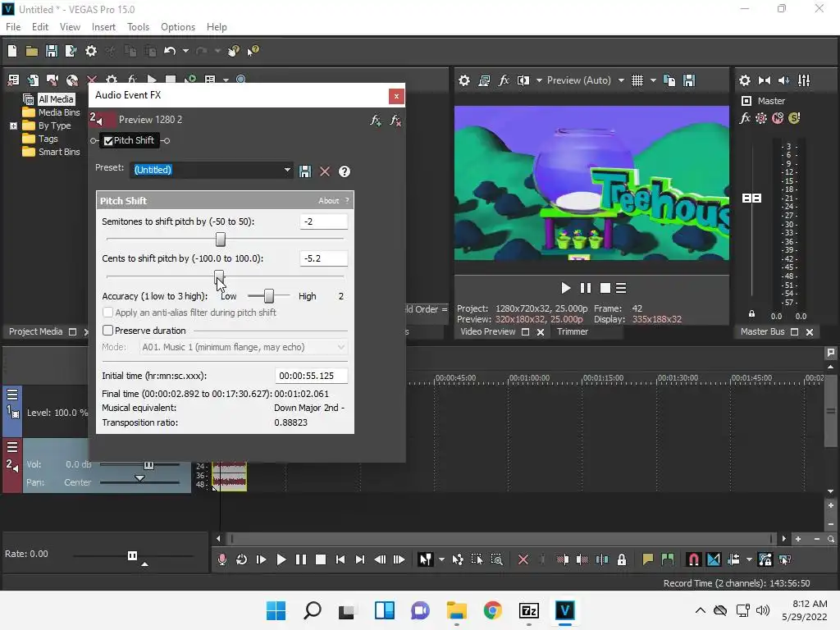Save preview snapshot to file
Screen dimensions: 840x630
click(689, 81)
